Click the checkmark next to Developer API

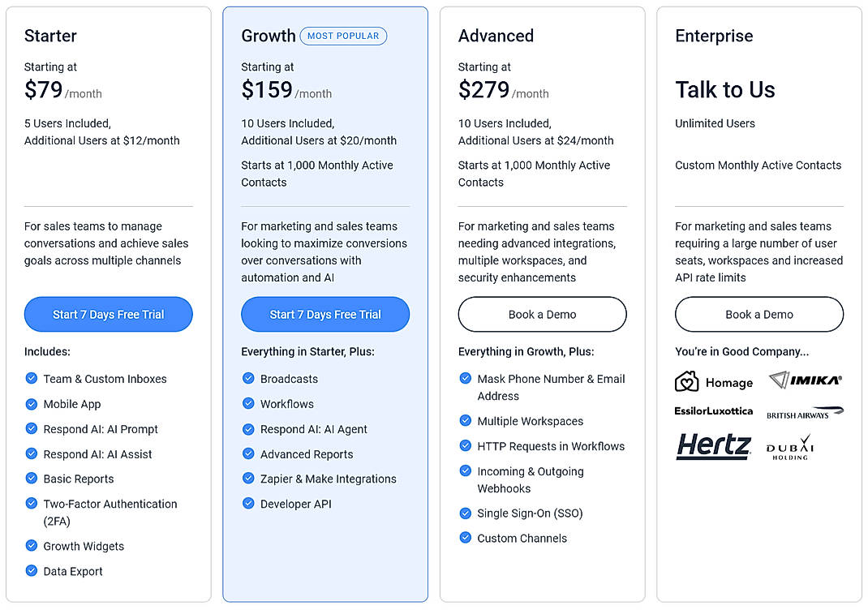pos(248,504)
